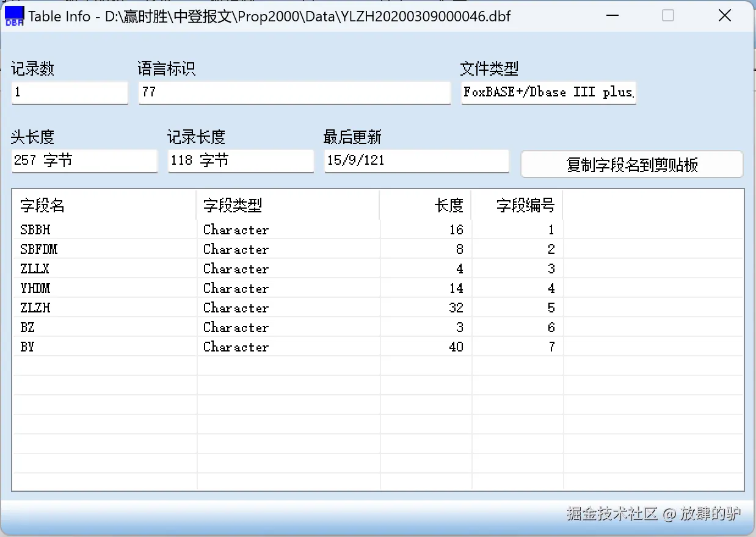Click the 记录长度 field showing 118 字节
This screenshot has height=537, width=756.
pyautogui.click(x=240, y=160)
